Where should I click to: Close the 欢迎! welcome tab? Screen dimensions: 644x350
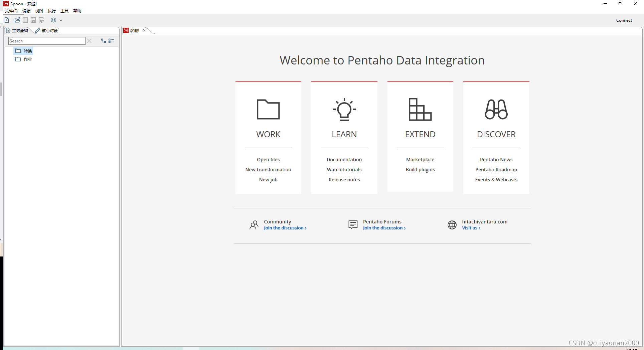coord(144,30)
